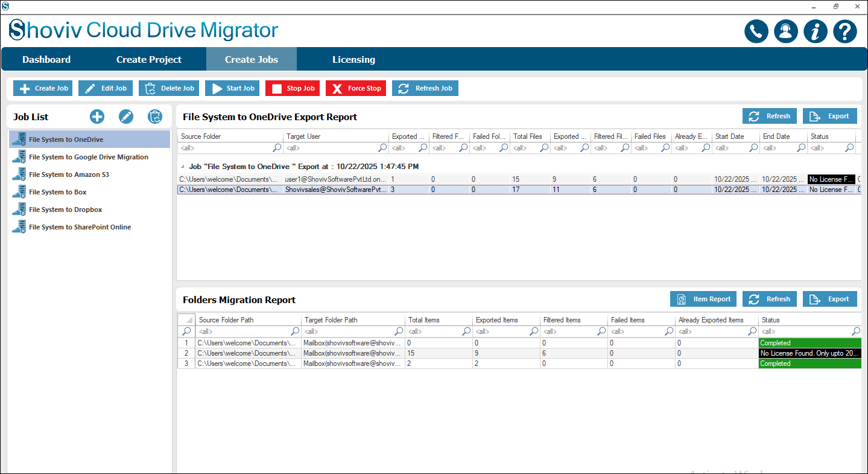Click the File System to Amazon S3 job icon

pos(19,175)
